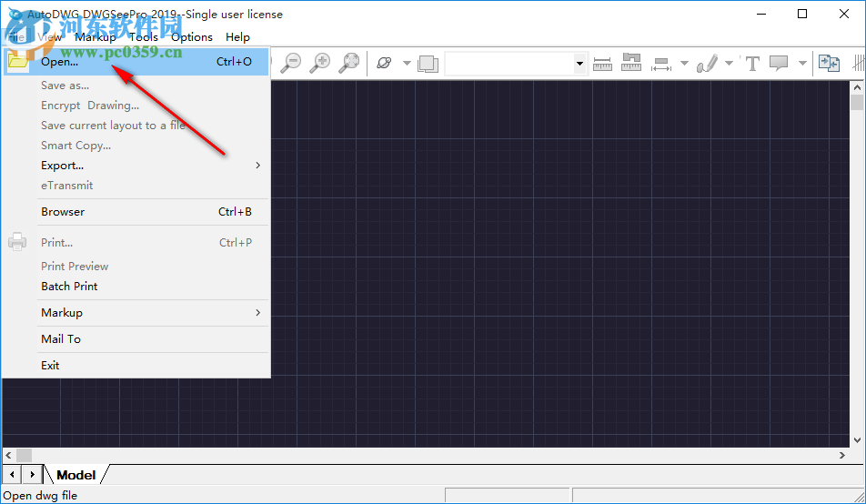Open the orbit view dropdown arrow
The image size is (866, 504).
(x=407, y=63)
